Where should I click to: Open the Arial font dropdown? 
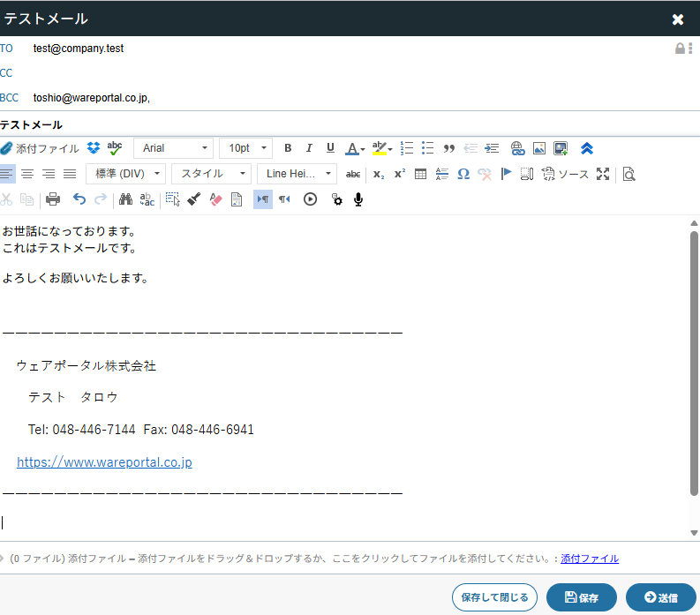[x=173, y=148]
